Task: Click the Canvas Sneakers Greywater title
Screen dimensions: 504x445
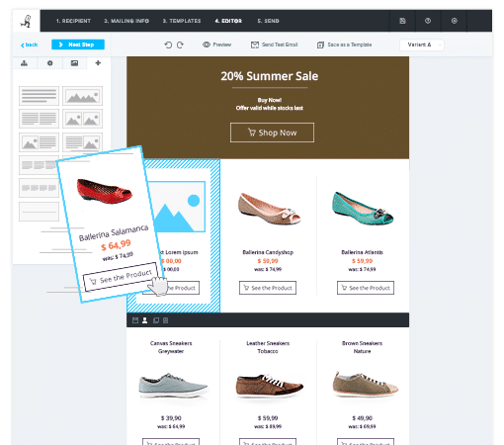Action: (171, 347)
